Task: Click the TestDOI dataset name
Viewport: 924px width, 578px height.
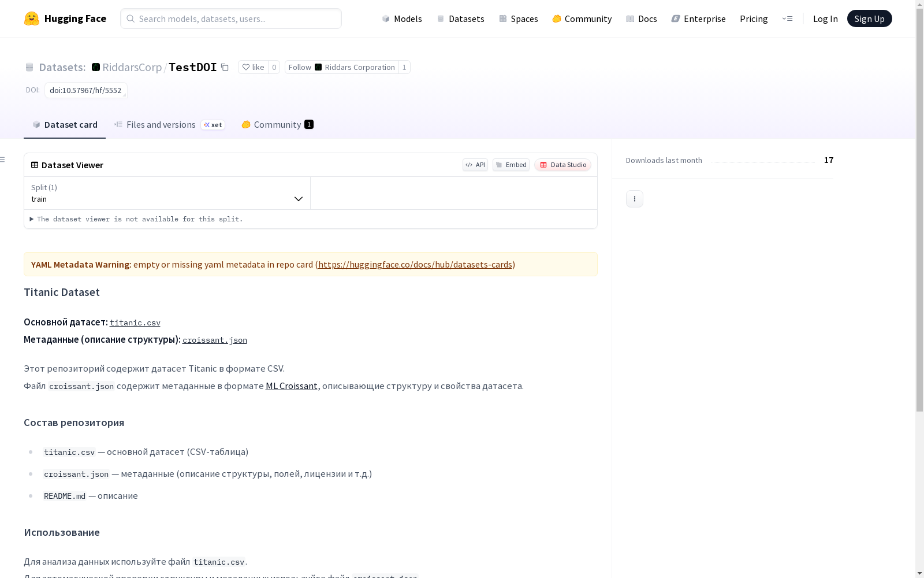Action: click(193, 67)
